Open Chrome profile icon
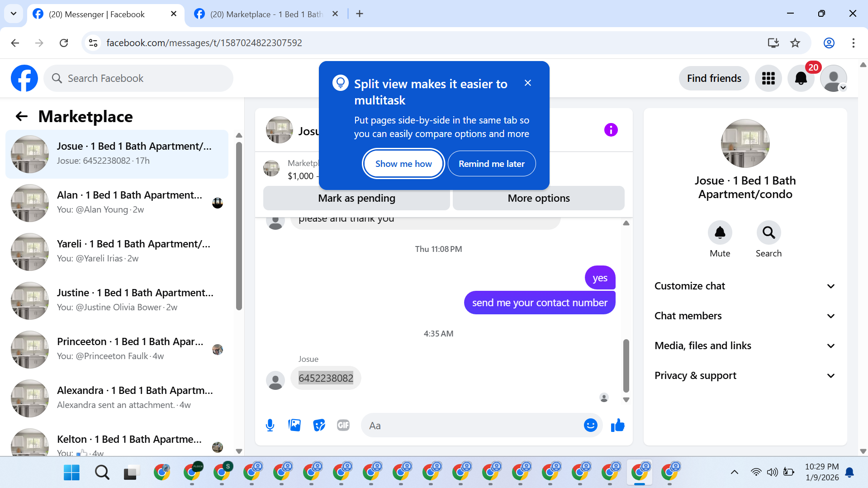This screenshot has height=488, width=868. click(829, 43)
